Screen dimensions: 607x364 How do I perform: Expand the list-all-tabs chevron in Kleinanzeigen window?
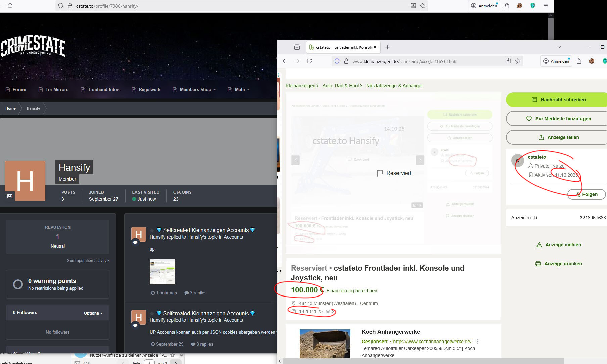pyautogui.click(x=559, y=47)
